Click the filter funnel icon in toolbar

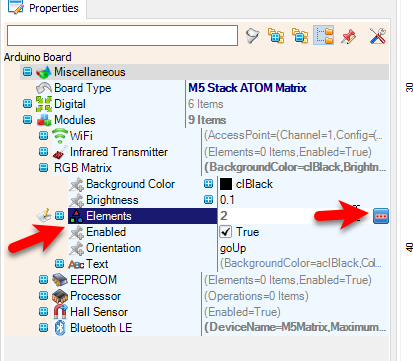252,36
